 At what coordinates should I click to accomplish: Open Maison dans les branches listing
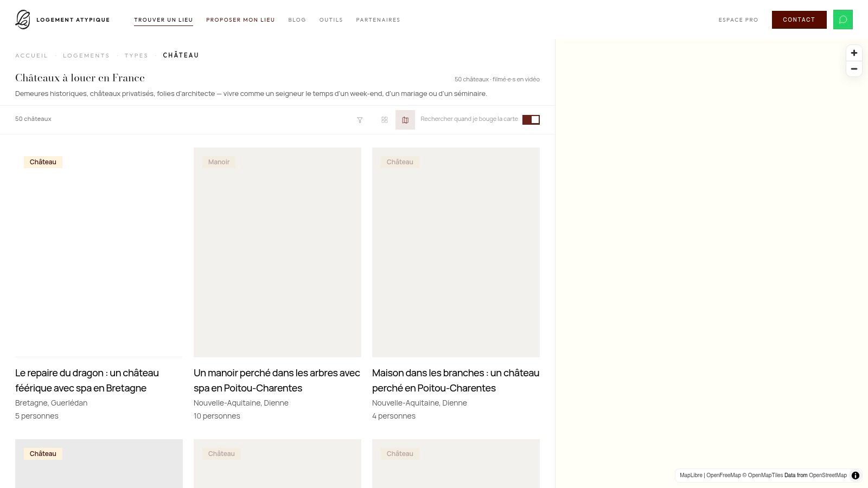456,381
